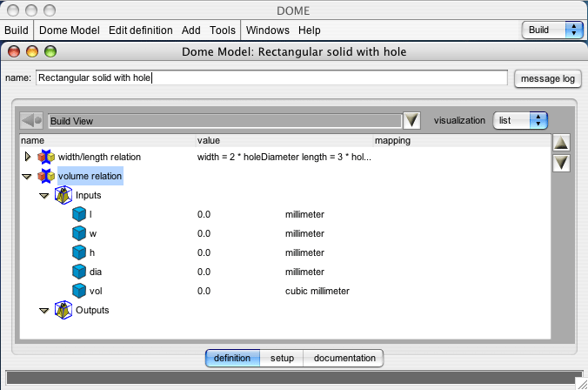
Task: Select the volume relation row
Action: [x=90, y=176]
